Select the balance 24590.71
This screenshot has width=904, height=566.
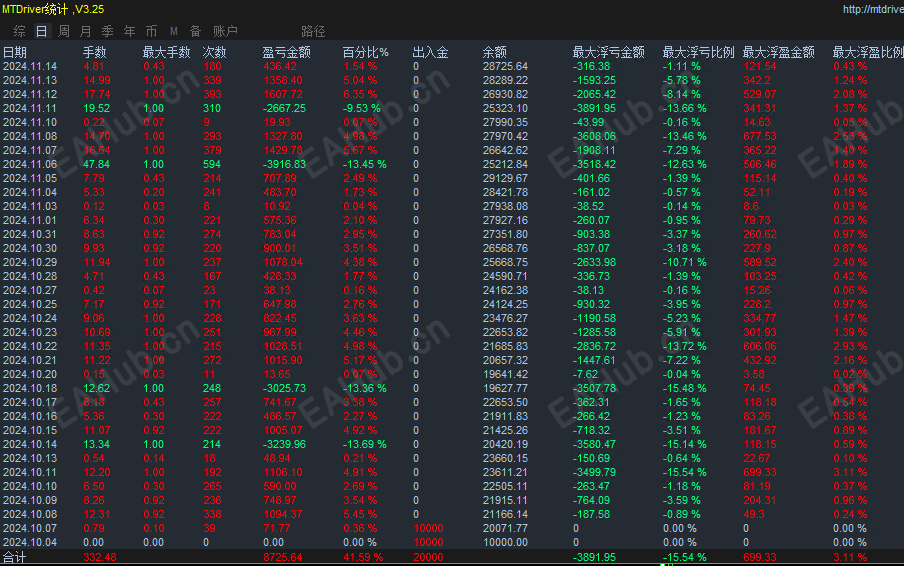tap(505, 277)
